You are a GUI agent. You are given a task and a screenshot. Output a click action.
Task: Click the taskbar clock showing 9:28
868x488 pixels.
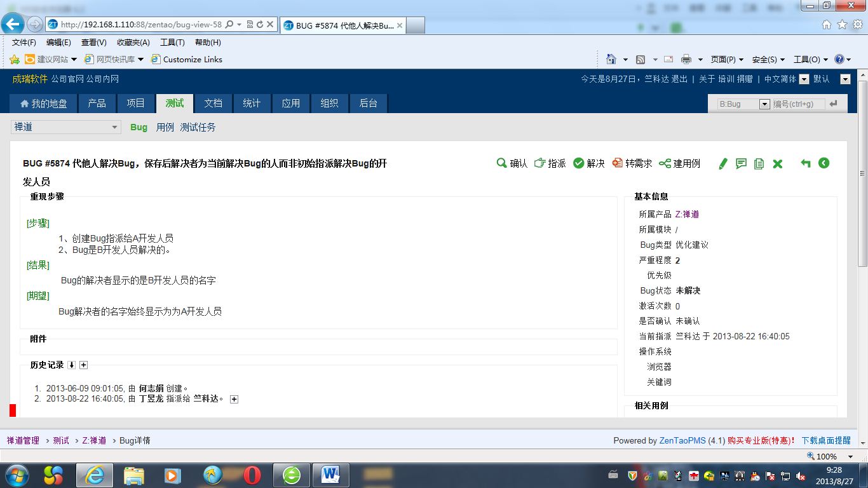pyautogui.click(x=834, y=475)
